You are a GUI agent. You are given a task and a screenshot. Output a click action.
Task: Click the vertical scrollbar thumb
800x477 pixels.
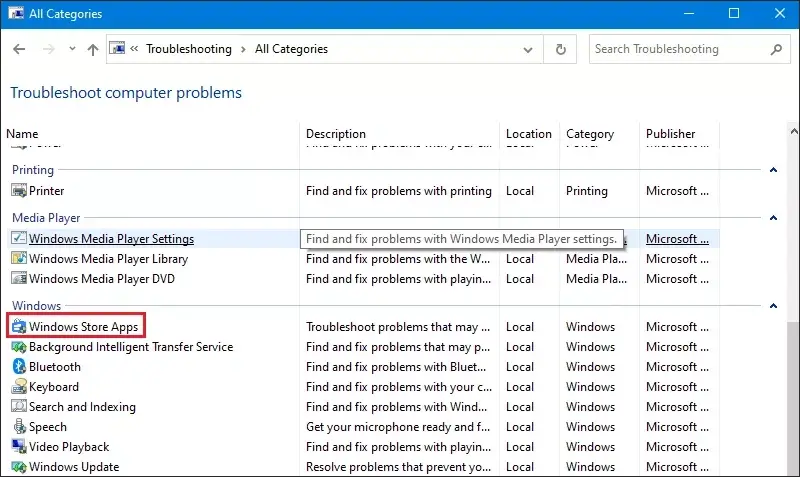pos(793,398)
